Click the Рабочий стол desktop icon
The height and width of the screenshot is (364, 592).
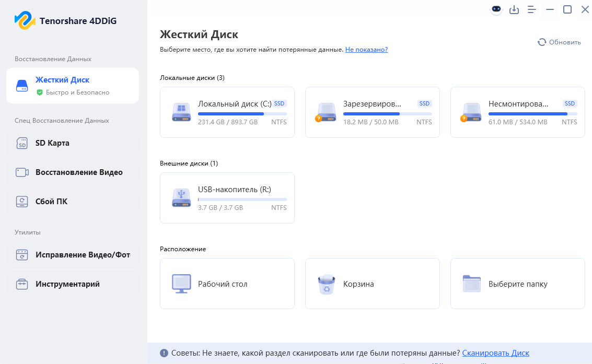click(x=182, y=283)
